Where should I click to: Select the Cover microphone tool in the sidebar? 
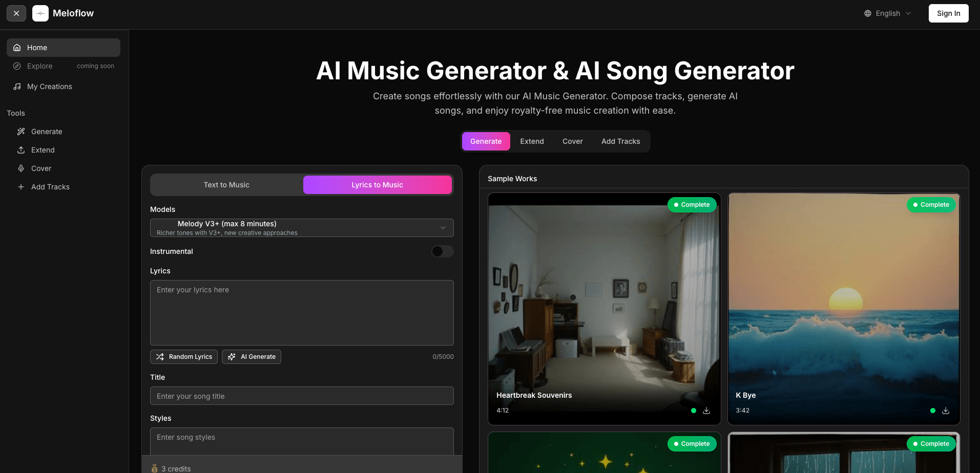(x=41, y=168)
